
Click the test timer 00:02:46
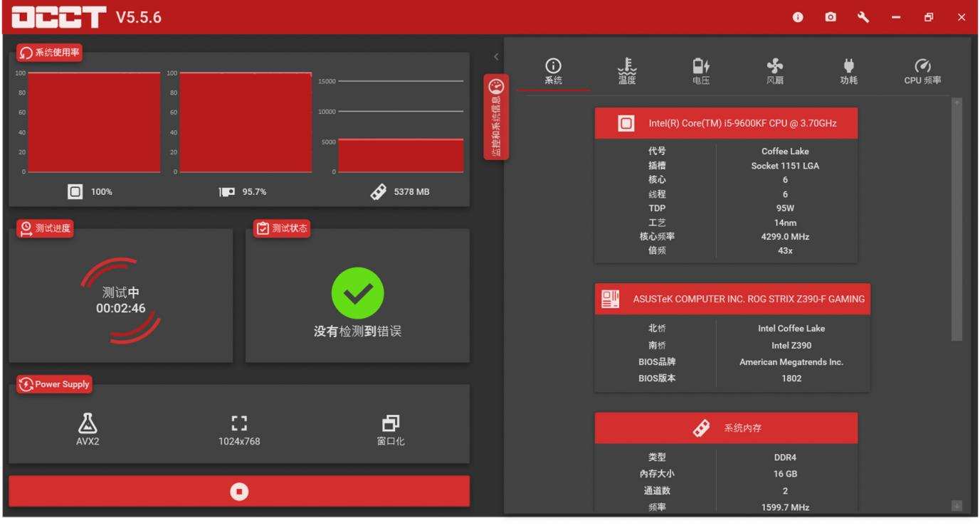pyautogui.click(x=121, y=308)
